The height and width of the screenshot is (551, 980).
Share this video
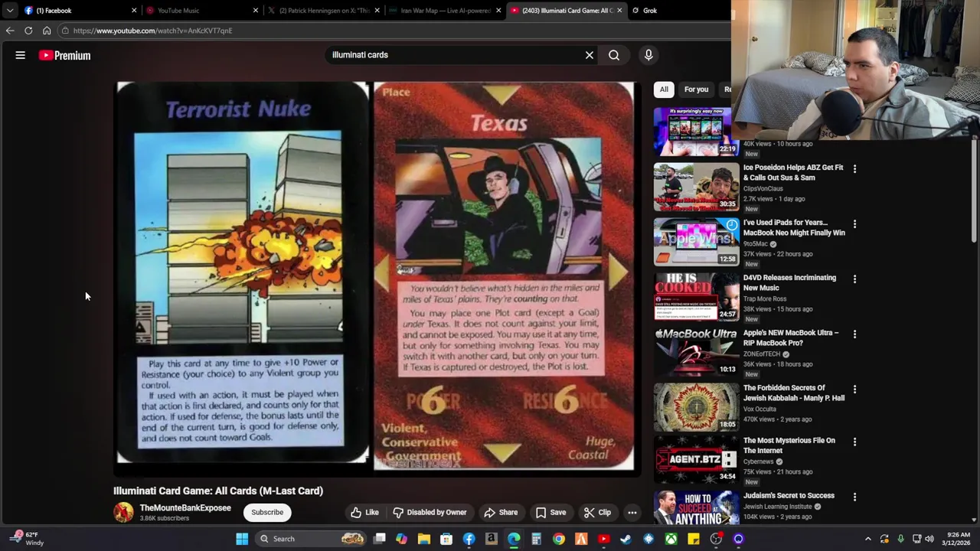click(501, 513)
